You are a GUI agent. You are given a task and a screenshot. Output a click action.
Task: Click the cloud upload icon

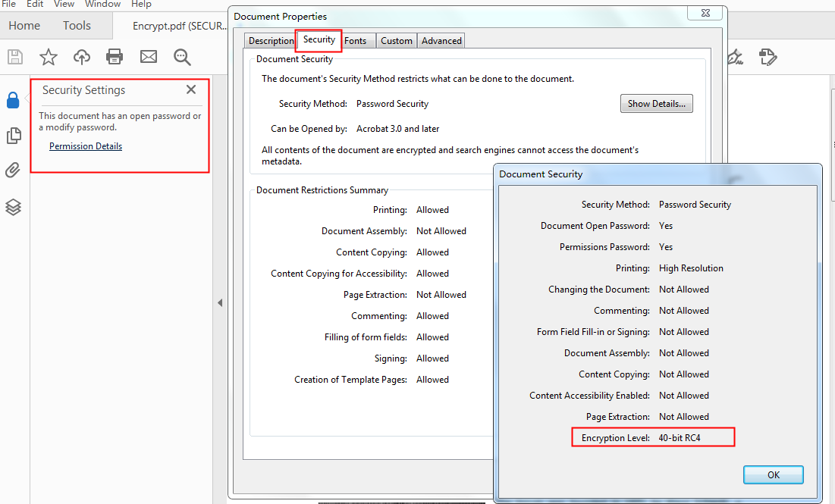[x=81, y=57]
